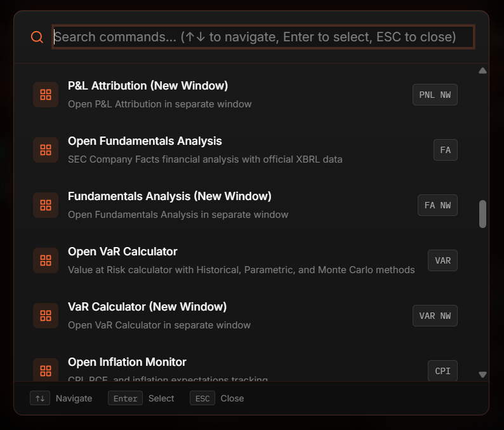Click the Open Fundamentals Analysis grid icon
This screenshot has width=504, height=430.
tap(46, 150)
